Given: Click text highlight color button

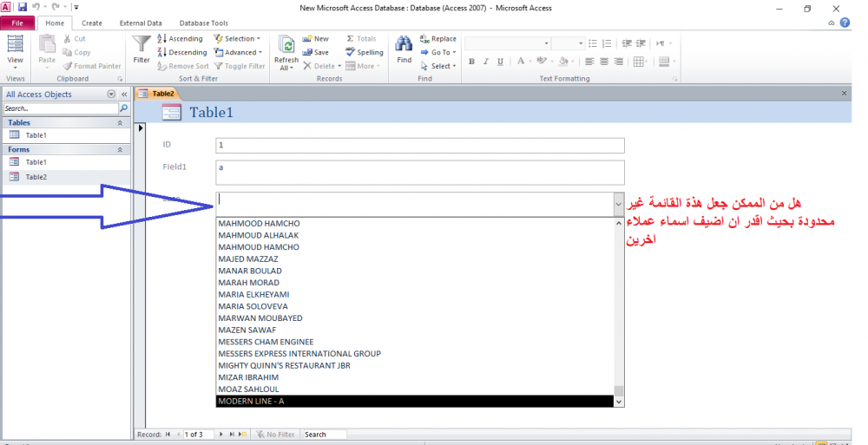Looking at the screenshot, I should click(x=542, y=62).
